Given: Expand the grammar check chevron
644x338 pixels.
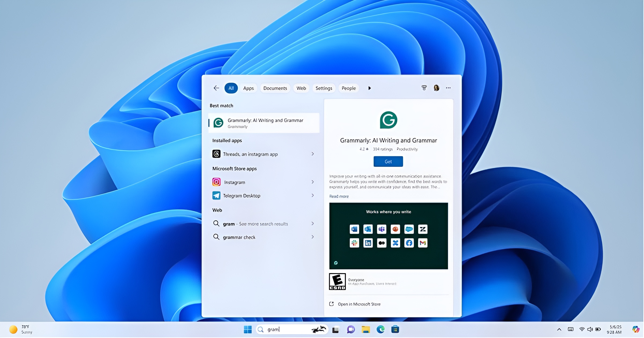Looking at the screenshot, I should (313, 237).
